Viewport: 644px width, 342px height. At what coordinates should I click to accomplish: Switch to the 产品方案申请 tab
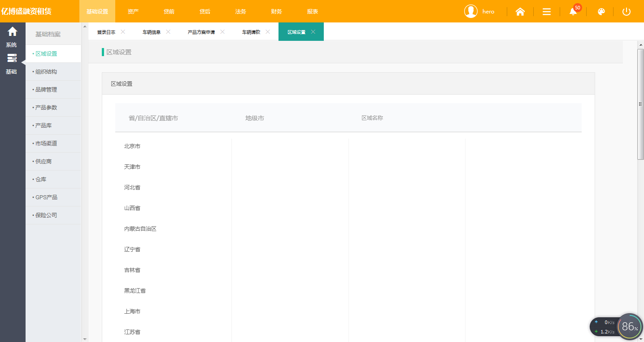201,32
